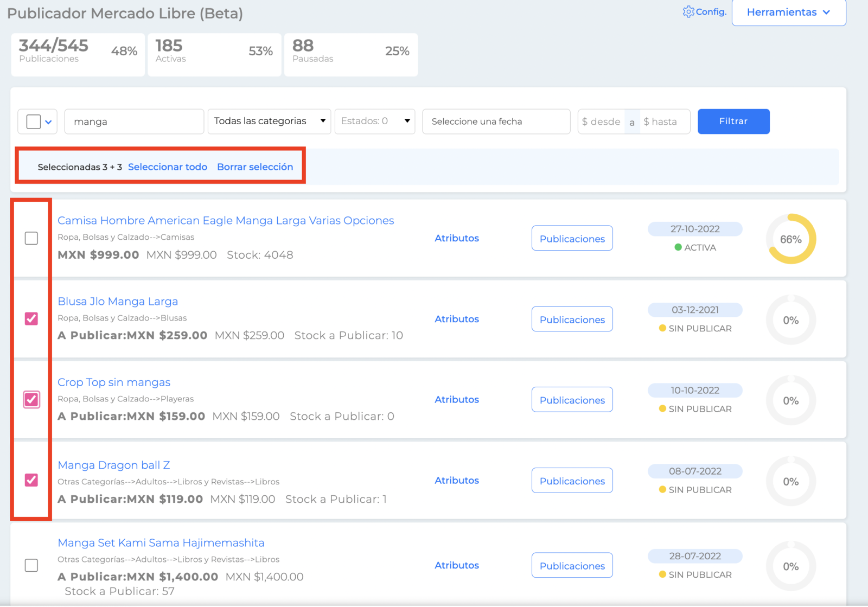Click 'Seleccionar todo' link
This screenshot has width=868, height=607.
pyautogui.click(x=168, y=167)
